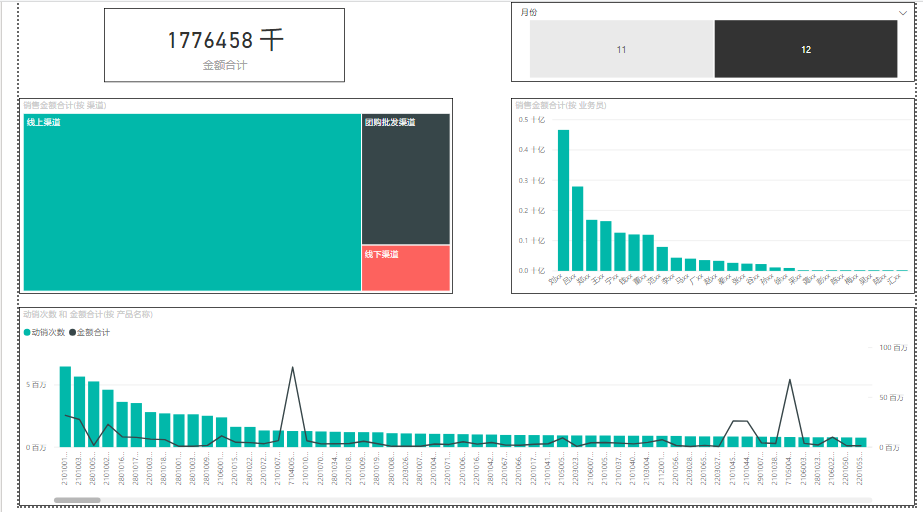Open the 月份 slicer dropdown chevron
The image size is (923, 512).
902,12
